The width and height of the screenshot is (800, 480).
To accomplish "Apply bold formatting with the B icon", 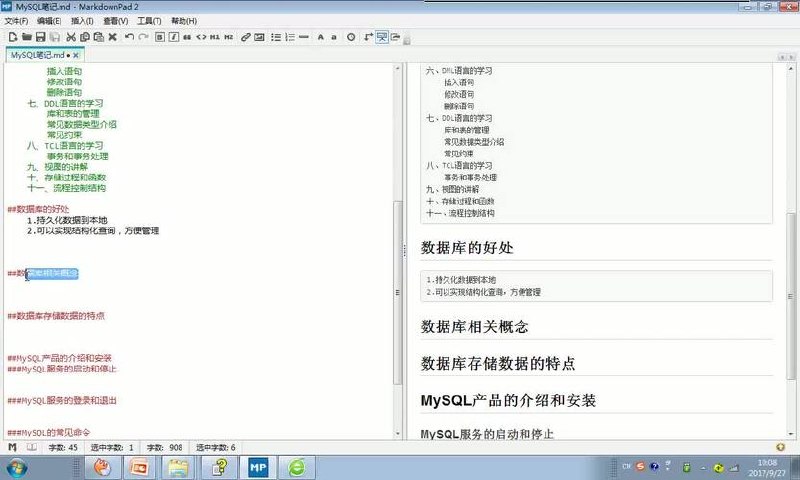I will click(x=160, y=37).
